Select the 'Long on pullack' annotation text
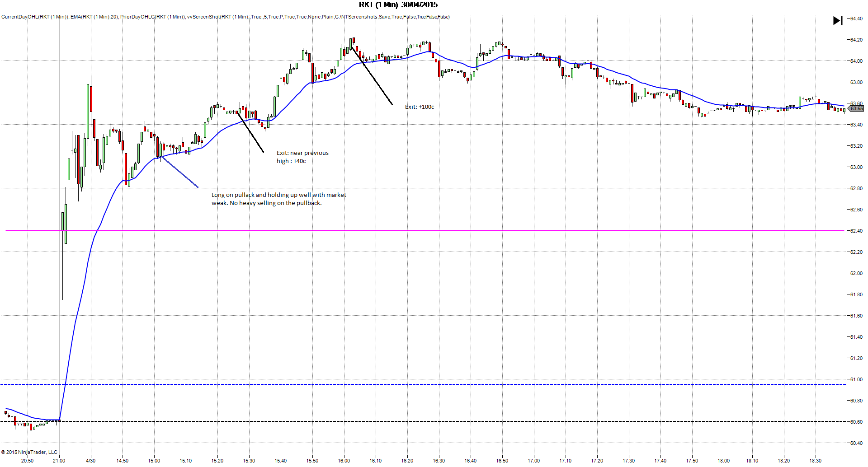Image resolution: width=868 pixels, height=467 pixels. pyautogui.click(x=279, y=199)
